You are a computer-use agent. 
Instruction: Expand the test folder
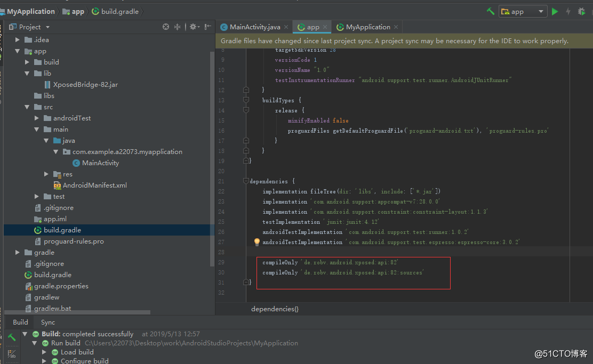37,197
